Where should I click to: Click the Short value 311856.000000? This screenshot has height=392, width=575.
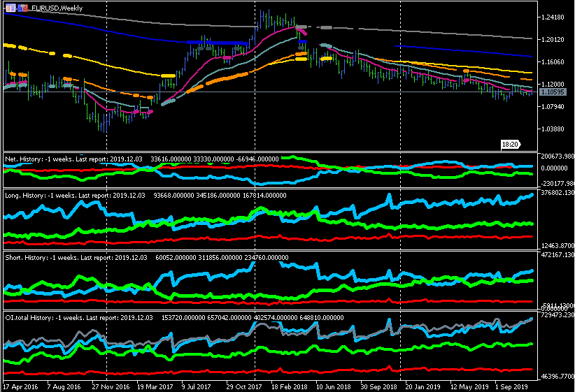pyautogui.click(x=220, y=258)
